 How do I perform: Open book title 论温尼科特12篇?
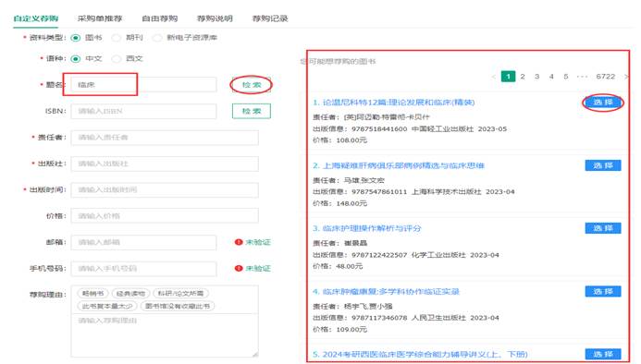pos(394,103)
